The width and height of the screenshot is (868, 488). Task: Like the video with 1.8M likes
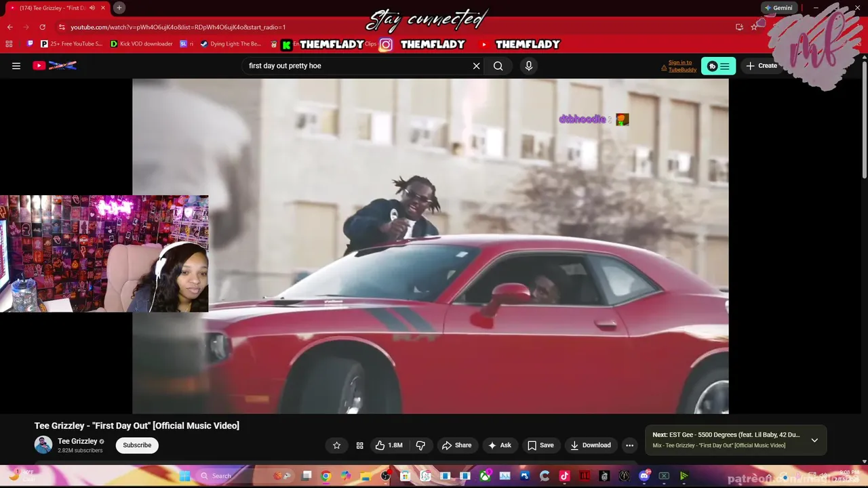(x=389, y=445)
